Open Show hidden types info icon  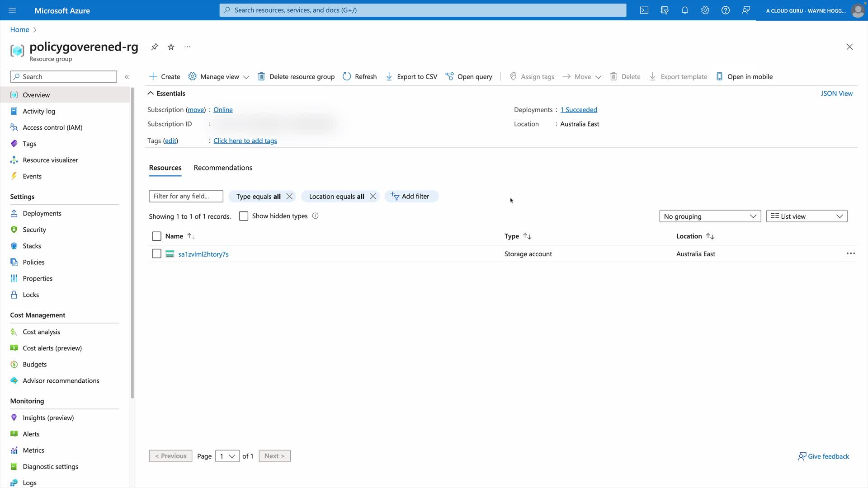click(316, 216)
